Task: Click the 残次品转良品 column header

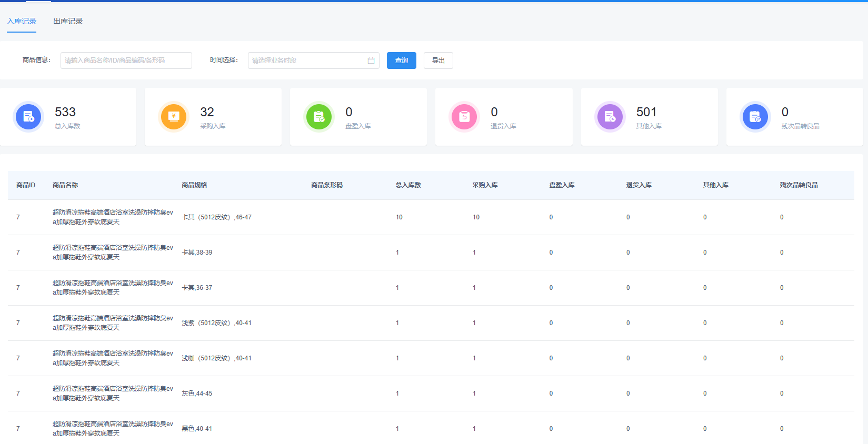Action: (x=799, y=185)
